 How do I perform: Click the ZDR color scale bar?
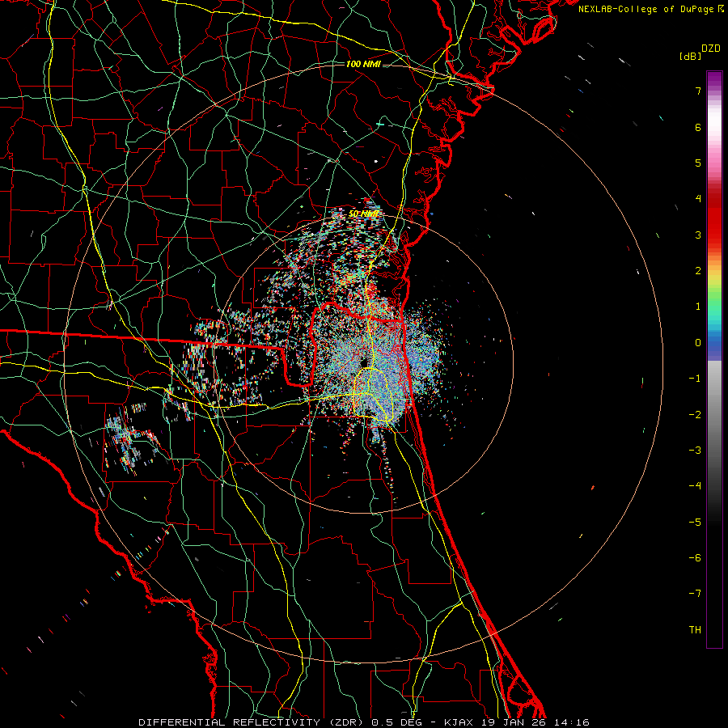(x=714, y=359)
